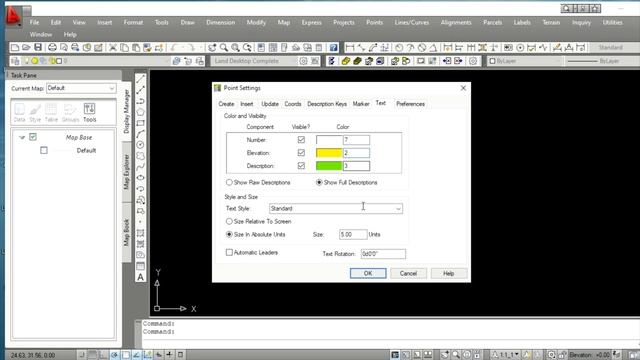The image size is (640, 360).
Task: Open the Current Map dropdown
Action: pyautogui.click(x=81, y=88)
